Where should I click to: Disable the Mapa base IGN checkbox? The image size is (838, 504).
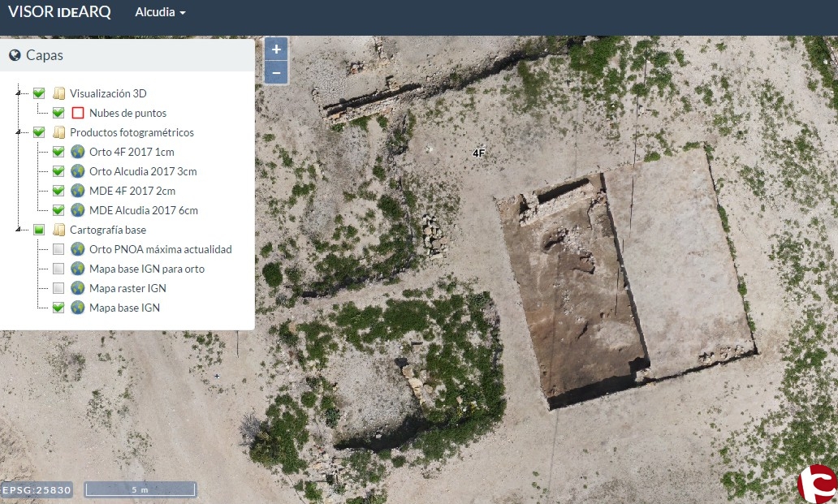58,308
